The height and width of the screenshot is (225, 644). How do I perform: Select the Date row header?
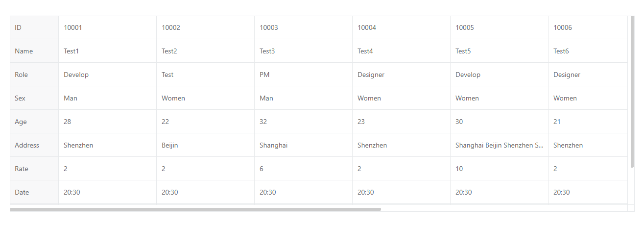point(34,192)
